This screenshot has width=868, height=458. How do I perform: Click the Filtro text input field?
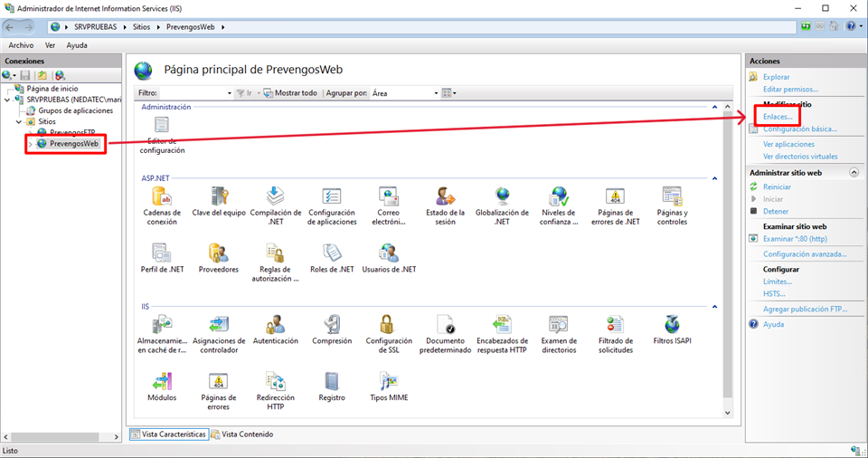(195, 93)
